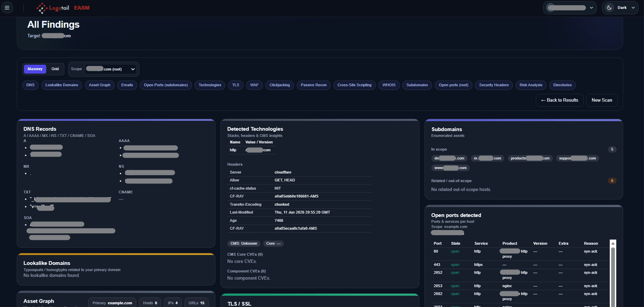The height and width of the screenshot is (307, 644).
Task: Jump to the DNS findings section
Action: [x=30, y=85]
